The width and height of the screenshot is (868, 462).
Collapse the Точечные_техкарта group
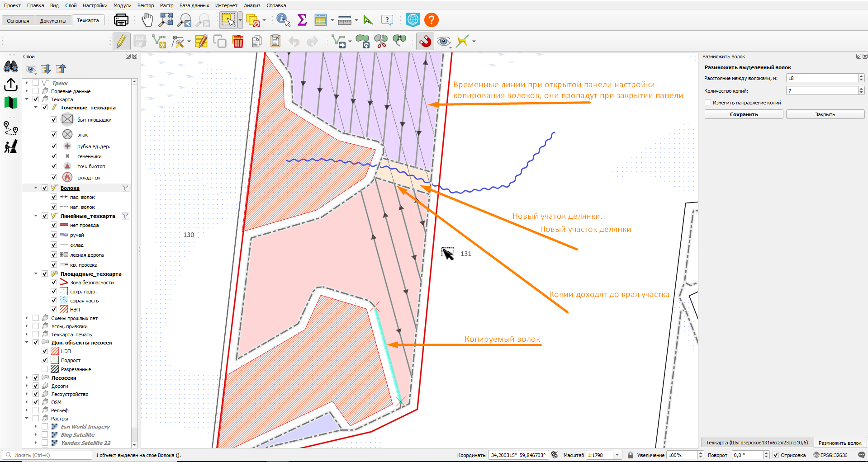36,108
